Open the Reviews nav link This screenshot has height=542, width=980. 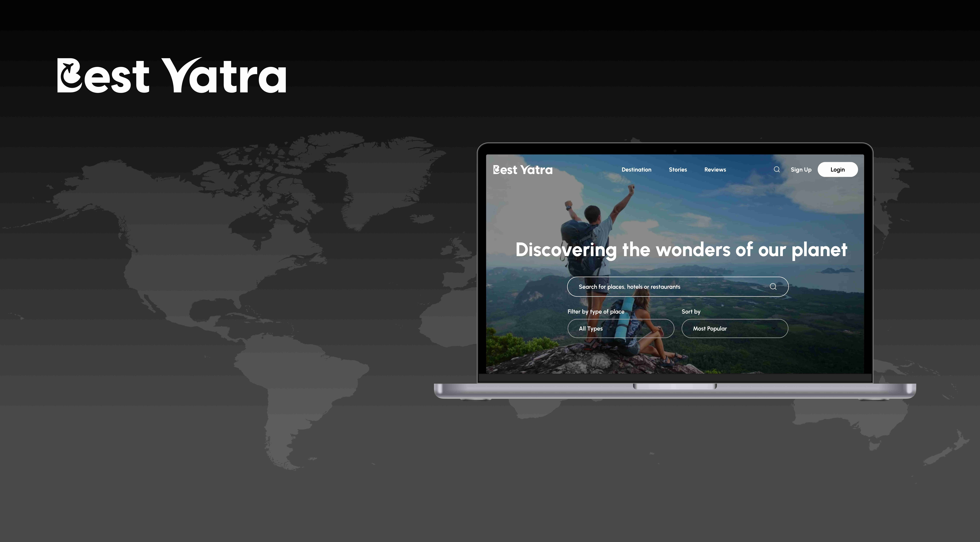pyautogui.click(x=715, y=170)
